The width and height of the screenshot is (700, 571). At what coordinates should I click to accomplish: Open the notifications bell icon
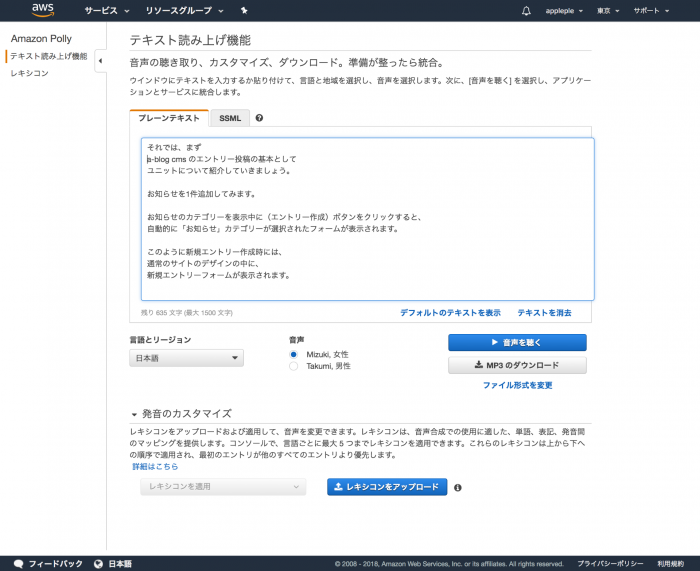click(x=526, y=11)
